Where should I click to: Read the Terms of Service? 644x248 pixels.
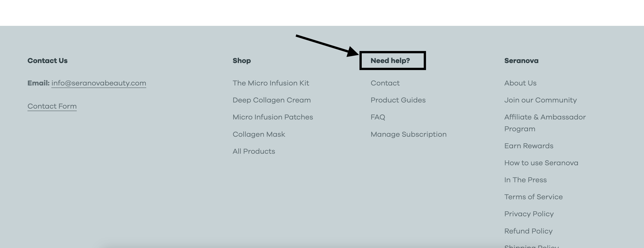[533, 197]
